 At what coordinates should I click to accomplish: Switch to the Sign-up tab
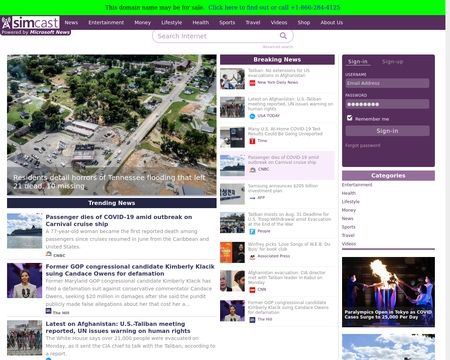[393, 62]
